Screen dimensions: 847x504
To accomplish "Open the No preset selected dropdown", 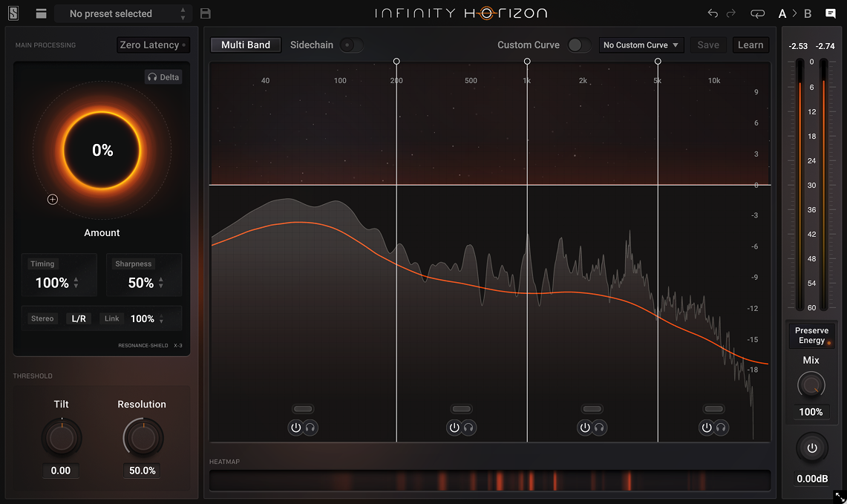I will 120,13.
